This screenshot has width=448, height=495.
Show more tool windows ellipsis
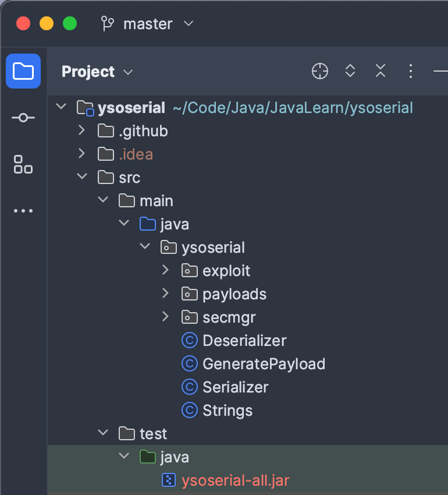(23, 211)
